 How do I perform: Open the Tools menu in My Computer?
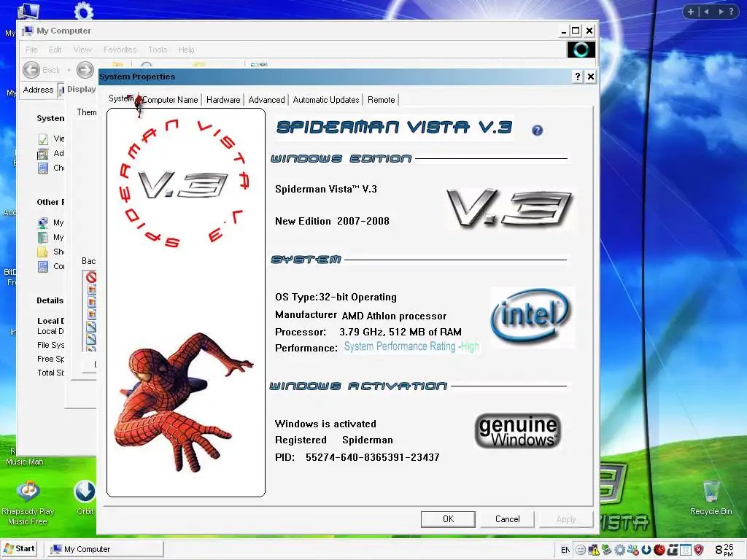tap(158, 50)
